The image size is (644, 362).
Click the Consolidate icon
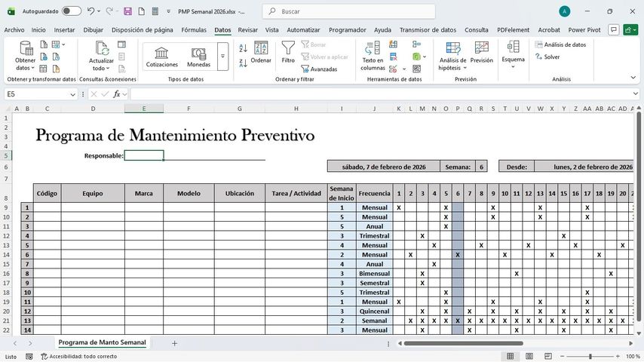click(x=416, y=44)
